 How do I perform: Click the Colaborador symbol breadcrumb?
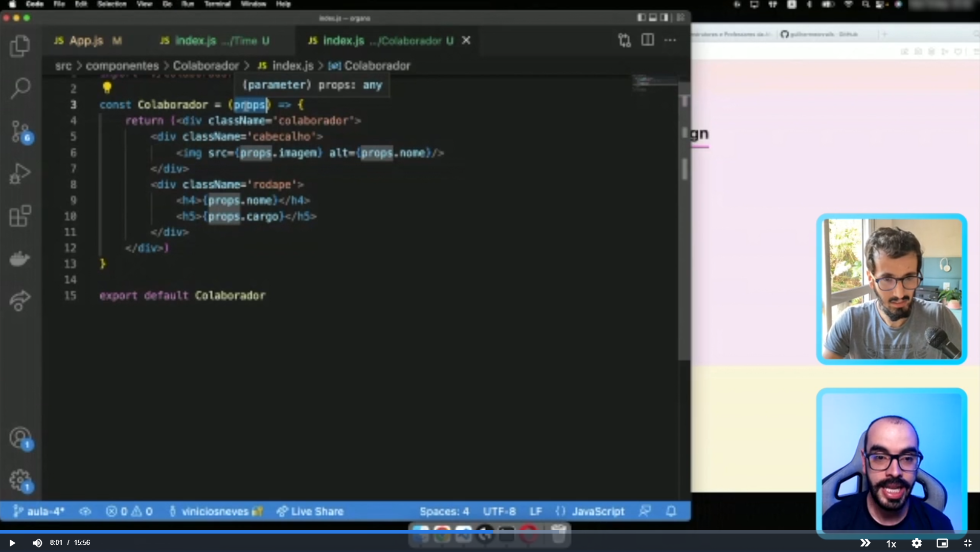point(369,65)
